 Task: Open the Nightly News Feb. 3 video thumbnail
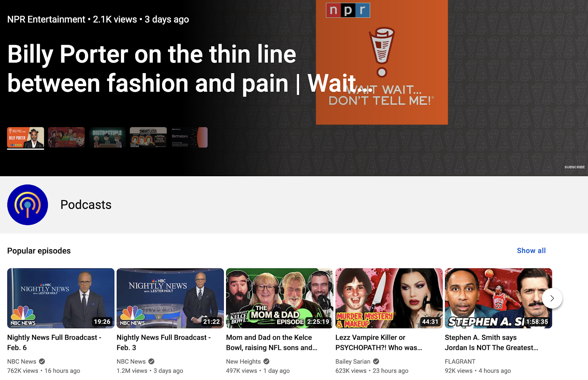(170, 298)
